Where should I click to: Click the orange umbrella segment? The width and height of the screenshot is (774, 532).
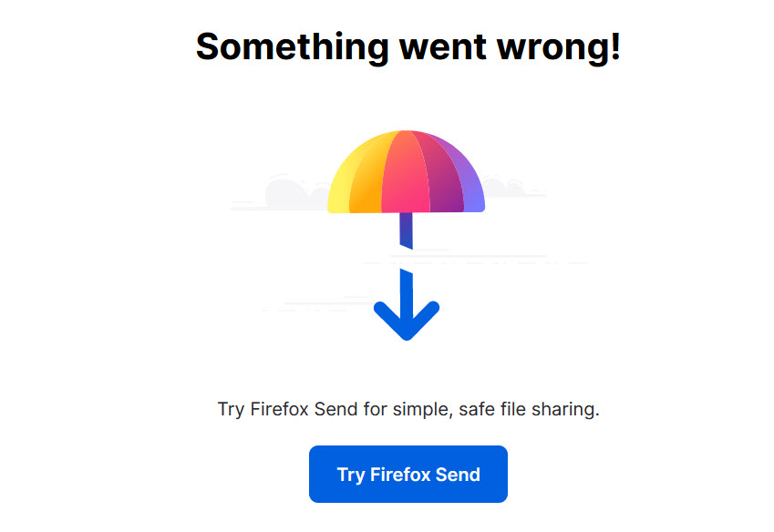pos(368,180)
